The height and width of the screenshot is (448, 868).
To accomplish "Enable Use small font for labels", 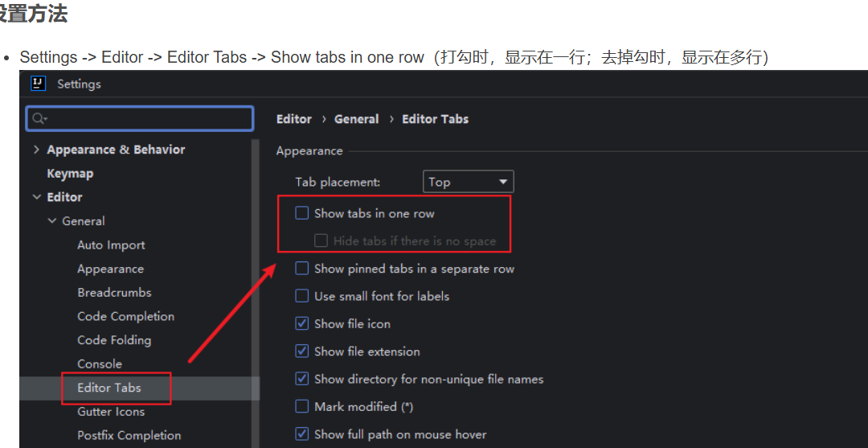I will point(301,296).
